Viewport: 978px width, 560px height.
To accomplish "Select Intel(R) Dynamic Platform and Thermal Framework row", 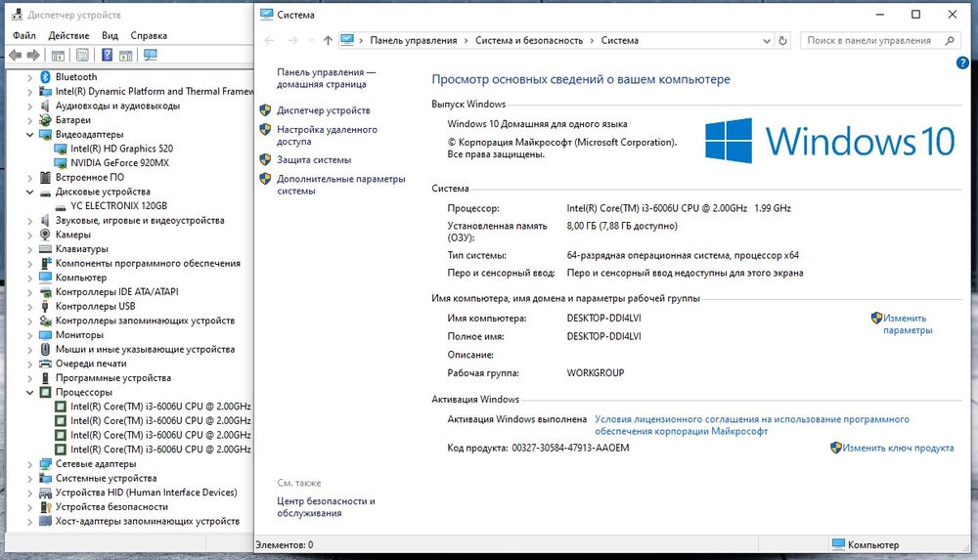I will point(155,91).
